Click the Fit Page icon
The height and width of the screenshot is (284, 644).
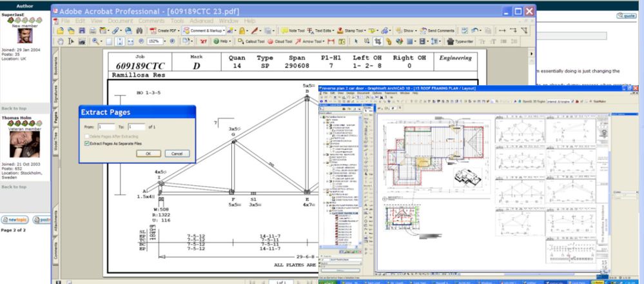pyautogui.click(x=120, y=41)
